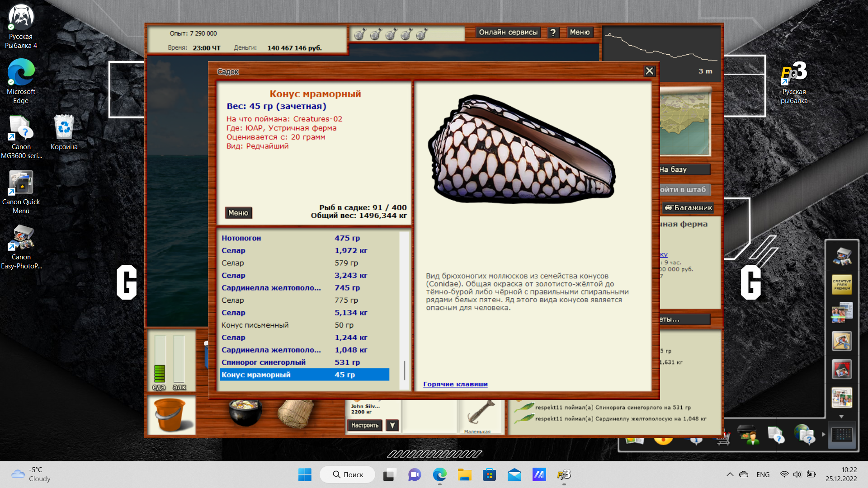This screenshot has height=488, width=868.
Task: Open the orange bucket icon
Action: coord(171,415)
